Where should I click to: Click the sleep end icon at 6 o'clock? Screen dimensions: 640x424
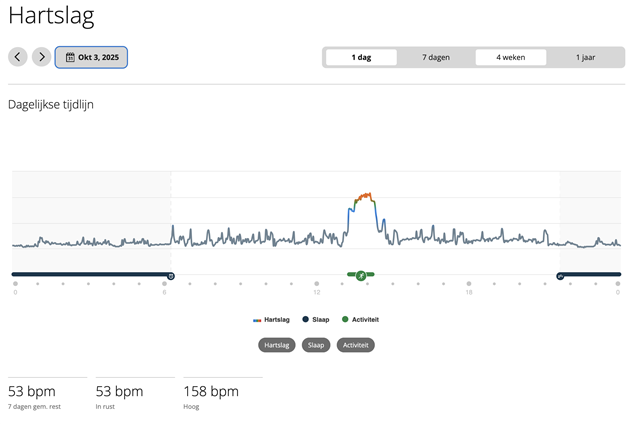point(170,274)
